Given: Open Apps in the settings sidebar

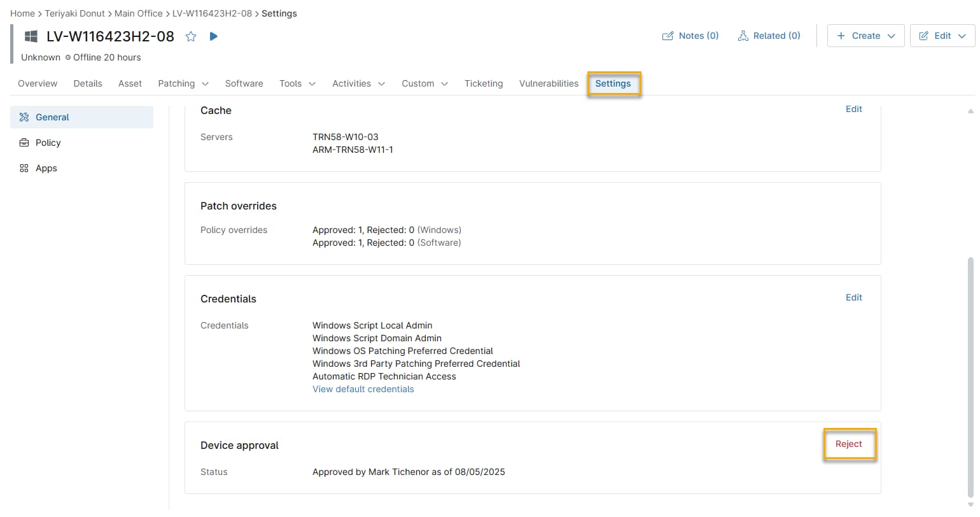Looking at the screenshot, I should pyautogui.click(x=46, y=168).
